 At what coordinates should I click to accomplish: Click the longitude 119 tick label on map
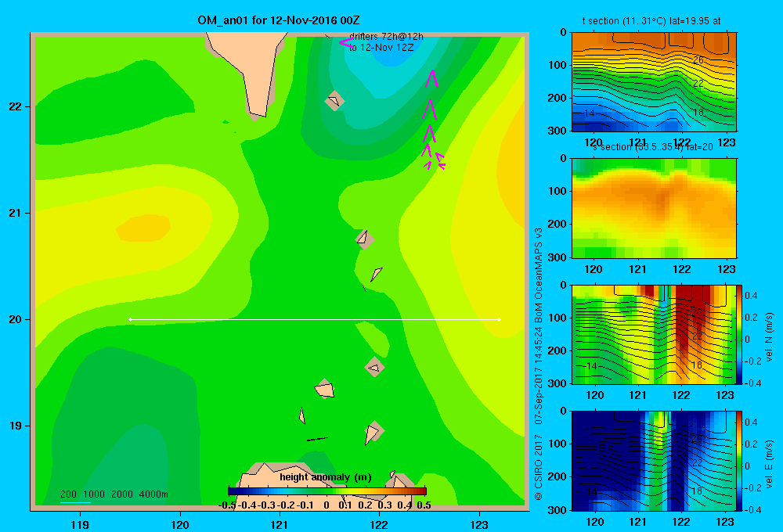pyautogui.click(x=80, y=524)
